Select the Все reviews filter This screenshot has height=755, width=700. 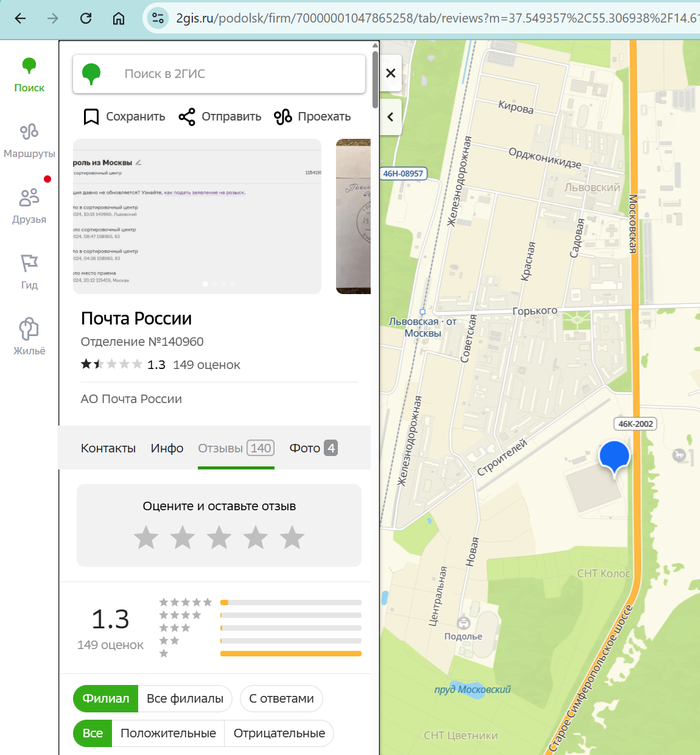(92, 733)
